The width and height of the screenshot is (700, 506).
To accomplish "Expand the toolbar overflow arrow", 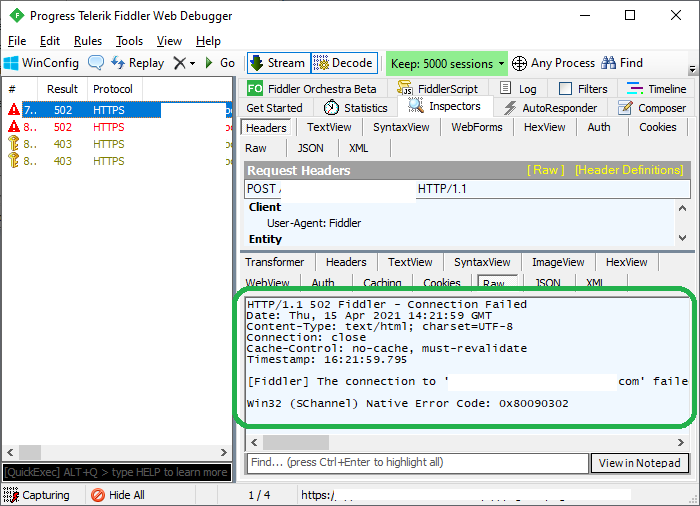I will pyautogui.click(x=692, y=70).
